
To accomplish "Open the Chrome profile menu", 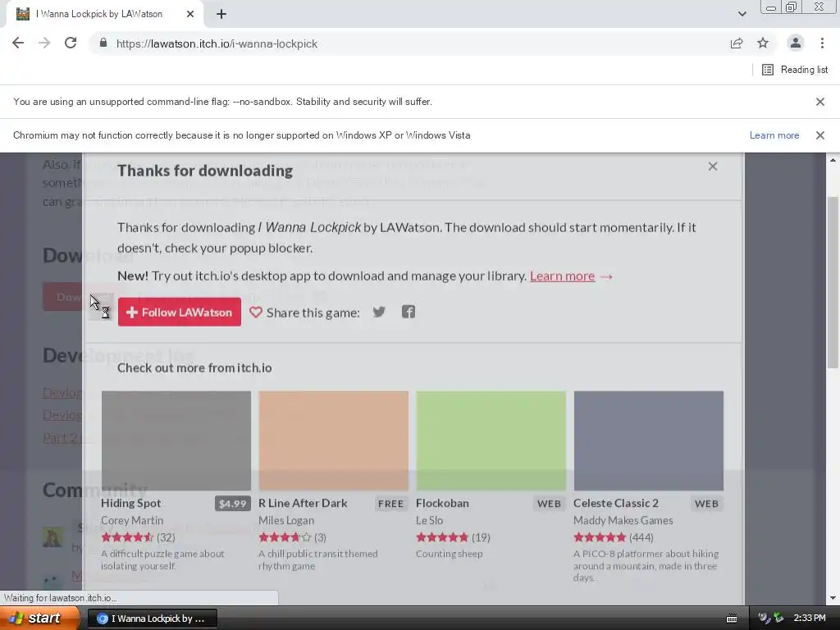I will [796, 43].
